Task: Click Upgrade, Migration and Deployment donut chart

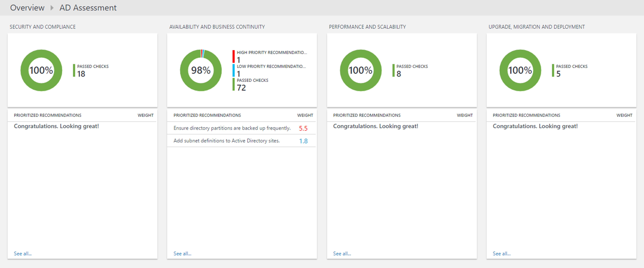Action: pyautogui.click(x=520, y=70)
